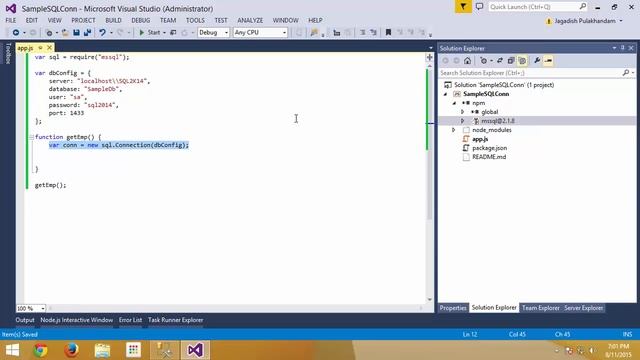The image size is (640, 360).
Task: Toggle Preview Selected Items in Solution Explorer
Action: pyautogui.click(x=548, y=61)
